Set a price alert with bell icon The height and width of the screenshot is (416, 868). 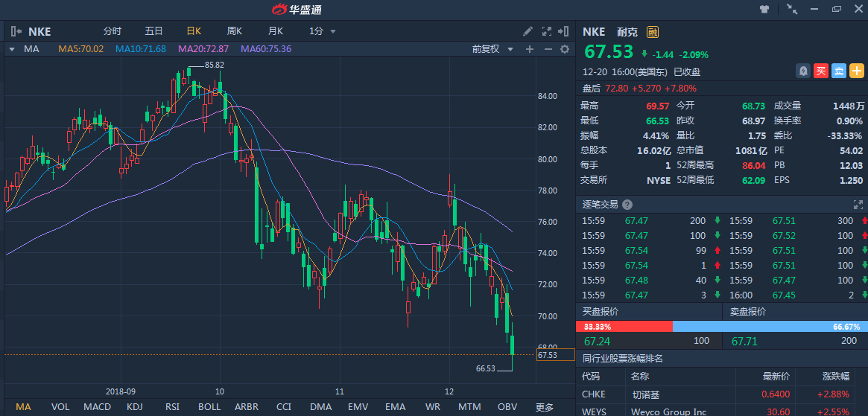pyautogui.click(x=803, y=71)
